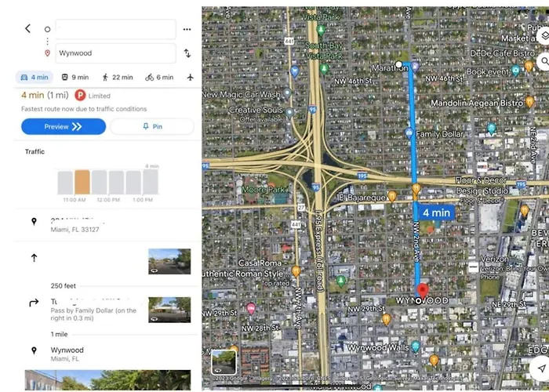This screenshot has width=549, height=392.
Task: Swap start and destination with reverse arrows
Action: click(187, 53)
